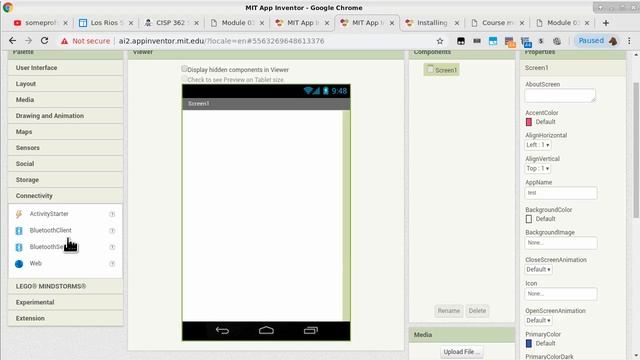The image size is (640, 360).
Task: Switch to the Los Rios browser tab
Action: click(x=105, y=23)
